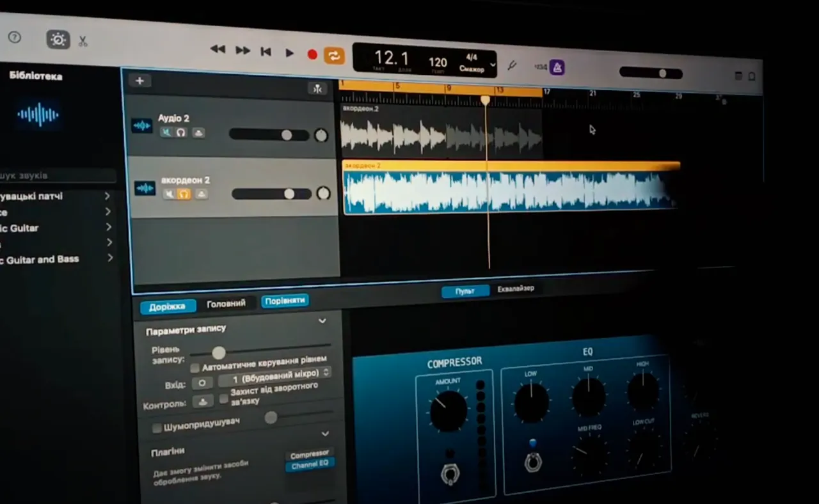
Task: Collapse the Плагіни section chevron
Action: coord(324,434)
